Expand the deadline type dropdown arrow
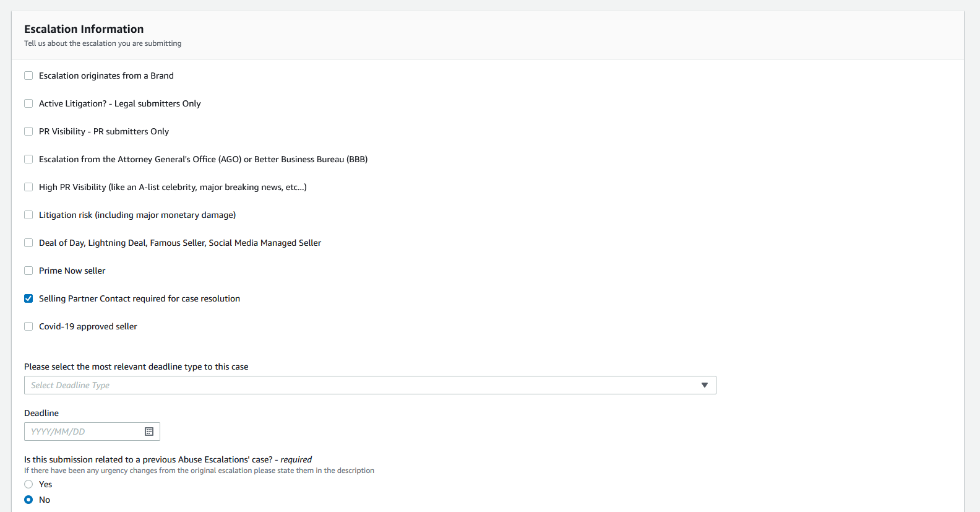 (x=704, y=385)
